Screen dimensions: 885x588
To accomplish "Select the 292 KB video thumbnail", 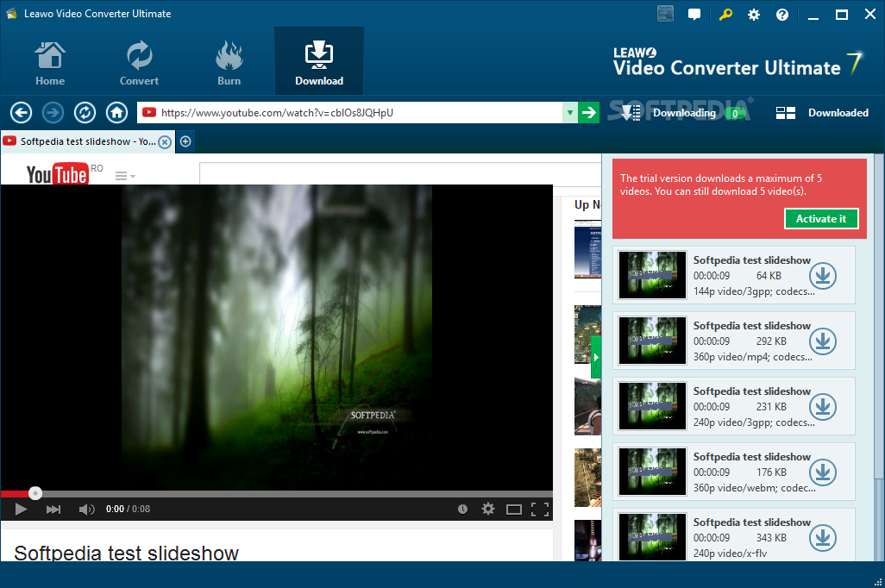I will tap(652, 341).
